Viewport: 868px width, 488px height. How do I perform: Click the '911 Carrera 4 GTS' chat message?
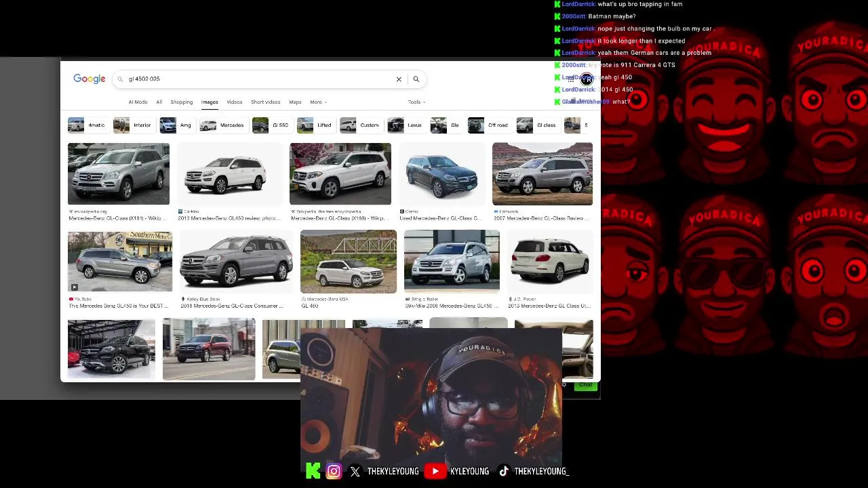[x=615, y=65]
